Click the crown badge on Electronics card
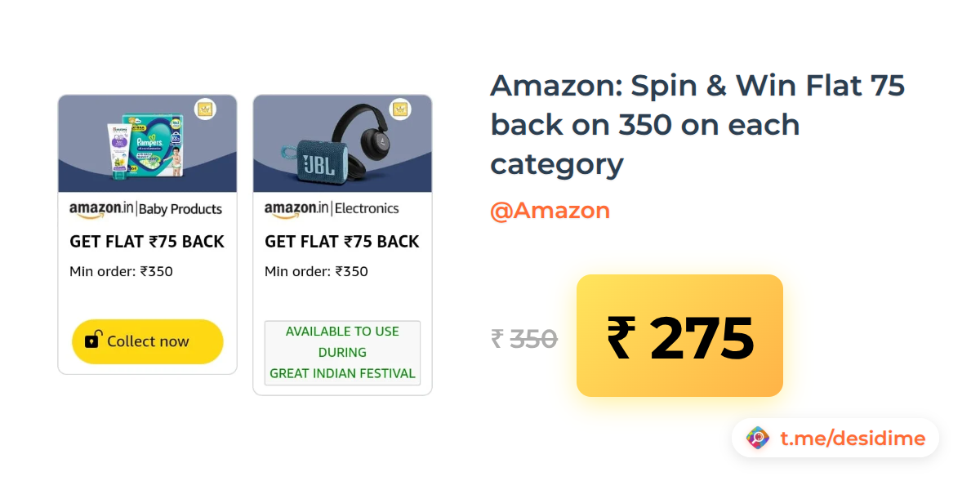980x490 pixels. [400, 109]
